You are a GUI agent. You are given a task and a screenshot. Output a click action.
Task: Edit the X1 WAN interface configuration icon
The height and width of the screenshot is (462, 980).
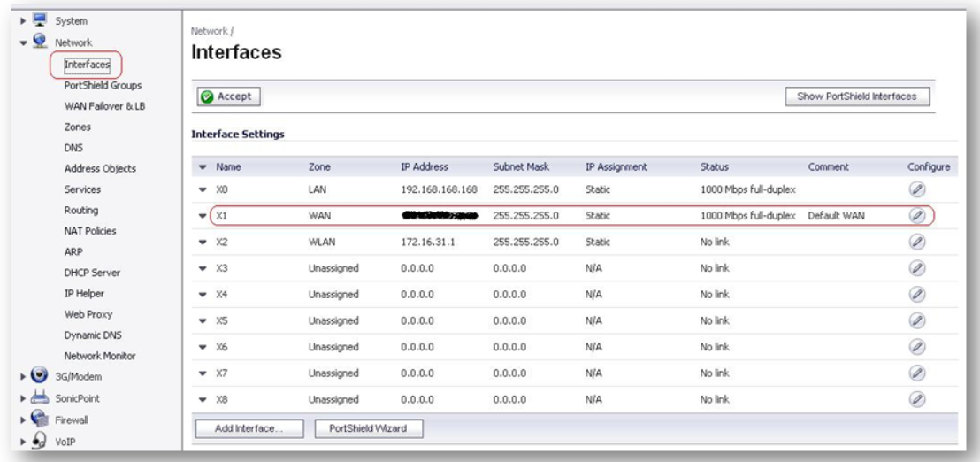(917, 215)
